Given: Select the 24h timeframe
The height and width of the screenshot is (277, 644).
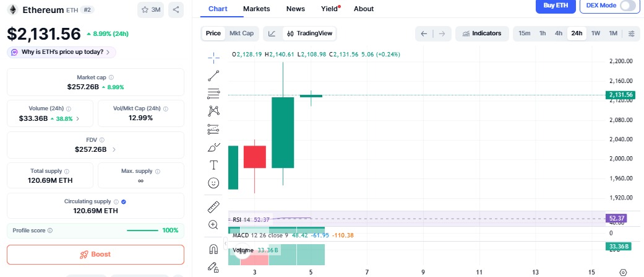Looking at the screenshot, I should click(577, 33).
